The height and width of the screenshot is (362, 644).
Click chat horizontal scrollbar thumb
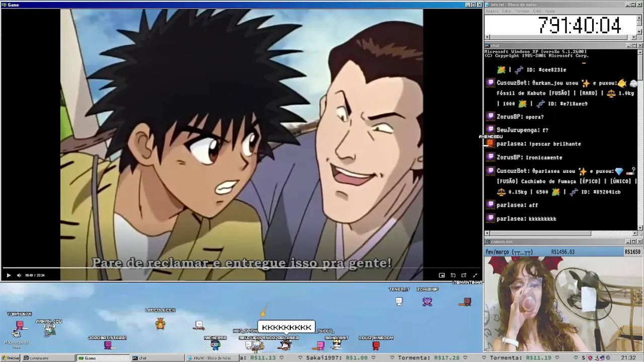[x=540, y=233]
